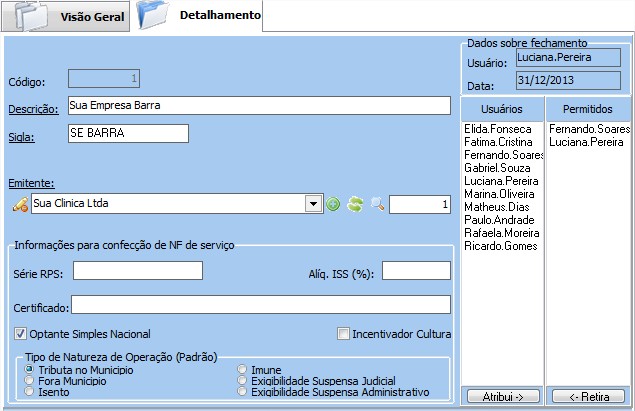Click the green add Emitente icon
Image resolution: width=635 pixels, height=411 pixels.
coord(333,204)
